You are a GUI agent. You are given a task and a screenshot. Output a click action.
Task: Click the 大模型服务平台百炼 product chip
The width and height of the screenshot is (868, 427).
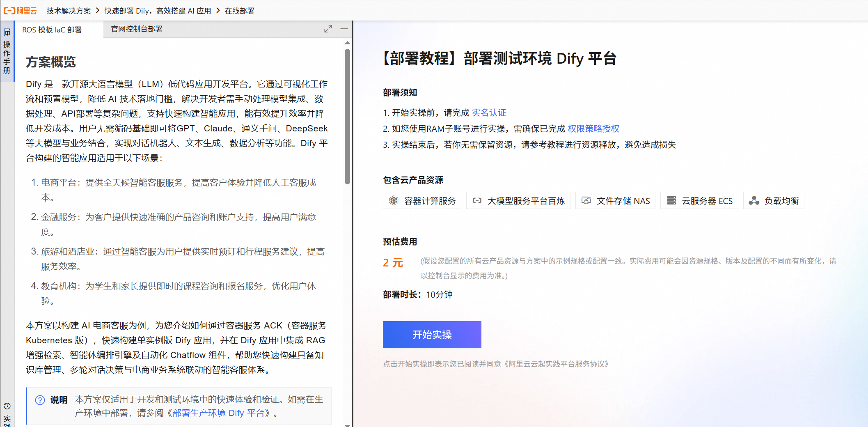coord(518,200)
